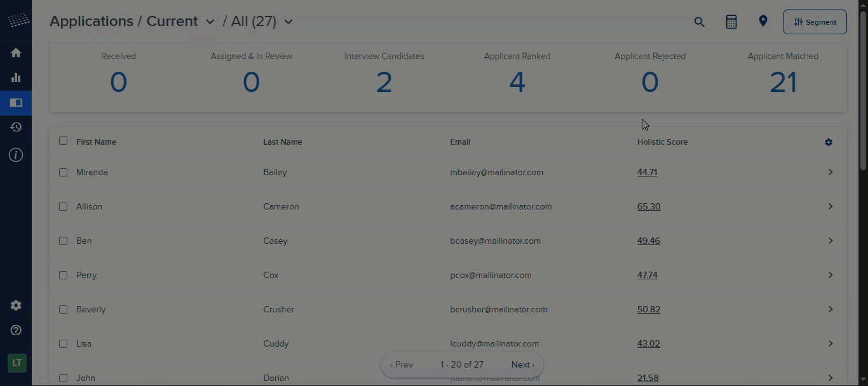The image size is (868, 386).
Task: Open table column settings gear
Action: (829, 142)
